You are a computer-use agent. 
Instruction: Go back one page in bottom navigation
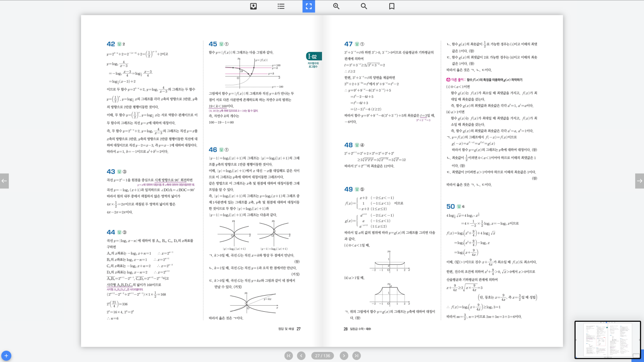coord(301,356)
